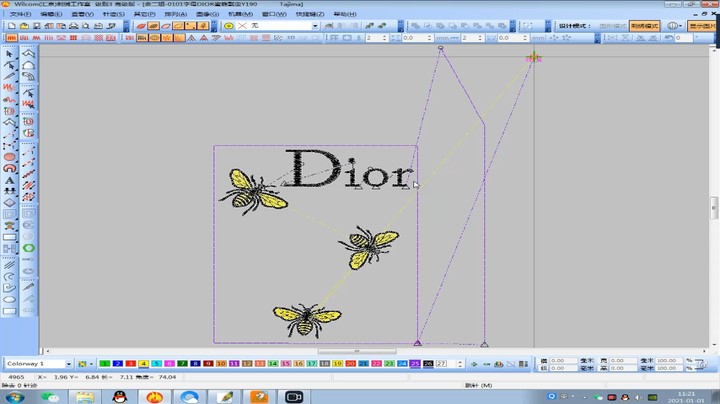
Task: Click the 3D icon in stitch effects toolbar
Action: coord(291,38)
